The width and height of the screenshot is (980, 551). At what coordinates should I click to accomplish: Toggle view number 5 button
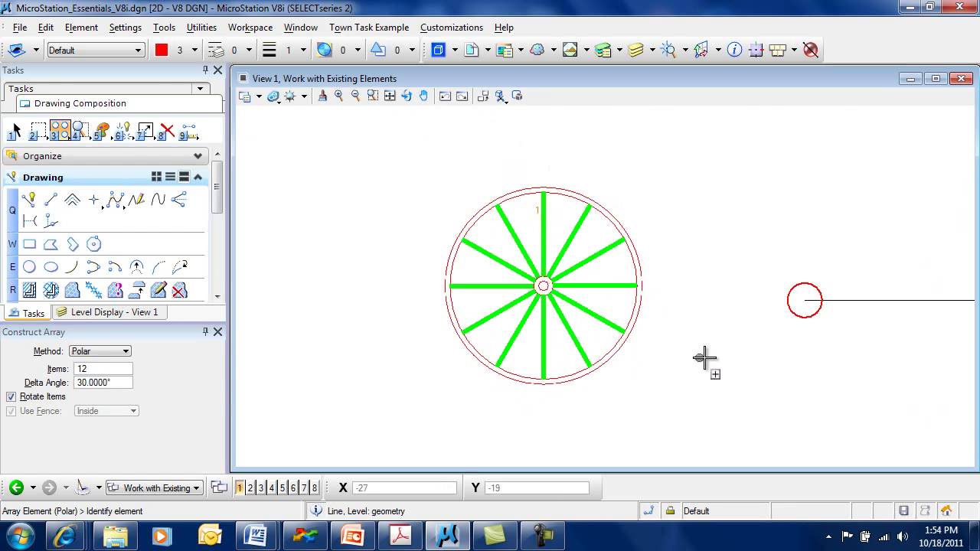[x=283, y=488]
